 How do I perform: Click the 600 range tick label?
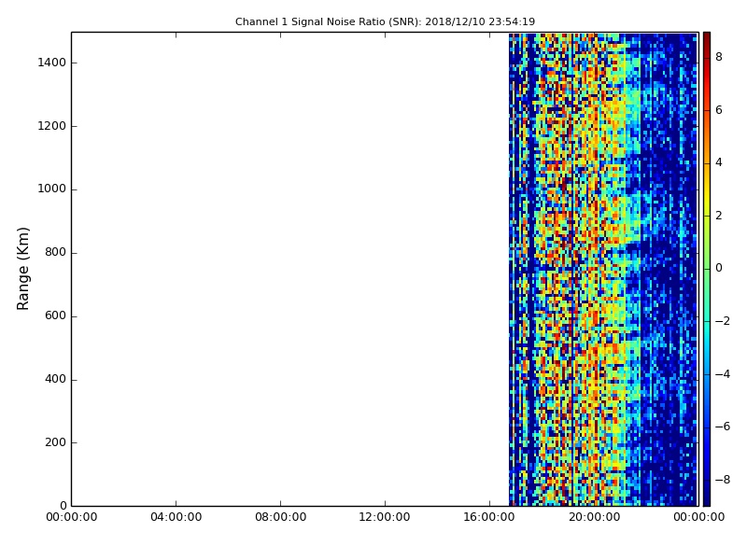pyautogui.click(x=55, y=315)
